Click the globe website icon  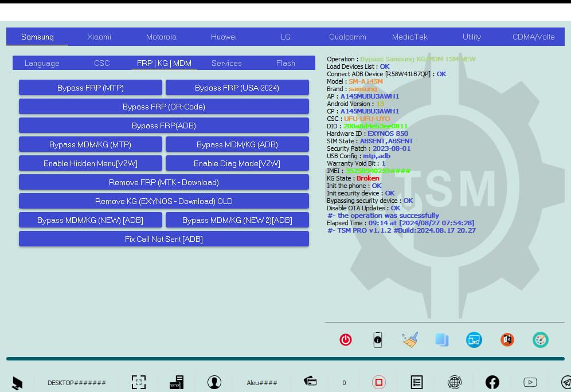455,382
